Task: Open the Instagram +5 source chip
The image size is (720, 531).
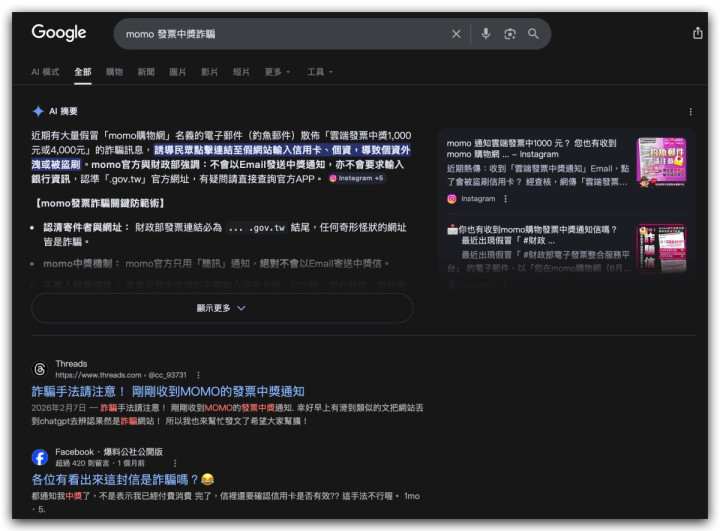Action: coord(356,178)
